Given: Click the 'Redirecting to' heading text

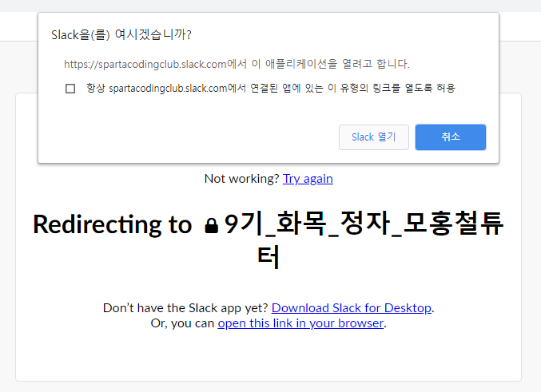Looking at the screenshot, I should tap(112, 225).
